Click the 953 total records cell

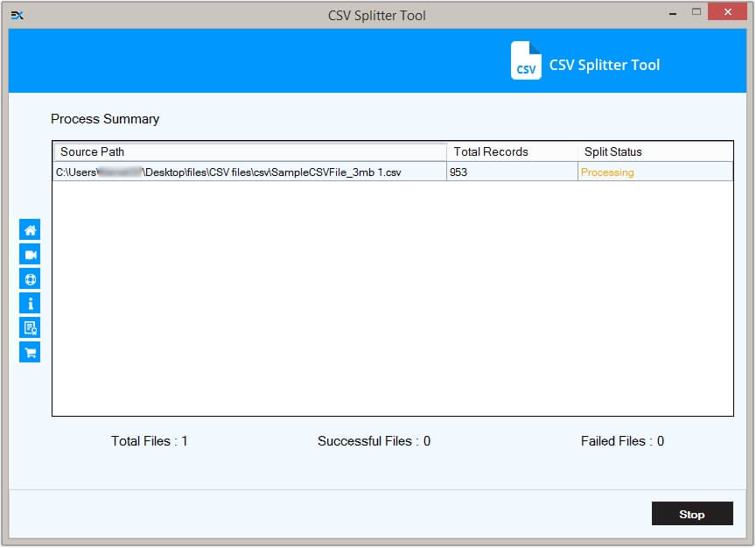[458, 172]
